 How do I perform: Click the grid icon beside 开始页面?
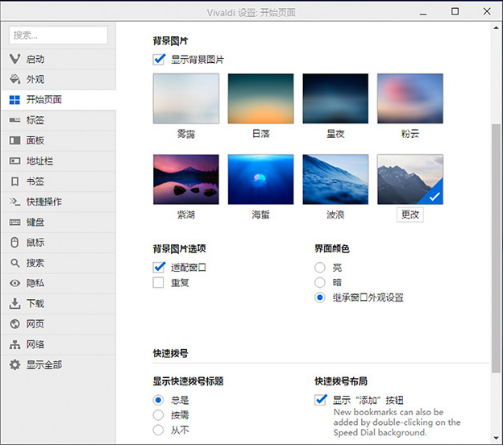(x=15, y=100)
